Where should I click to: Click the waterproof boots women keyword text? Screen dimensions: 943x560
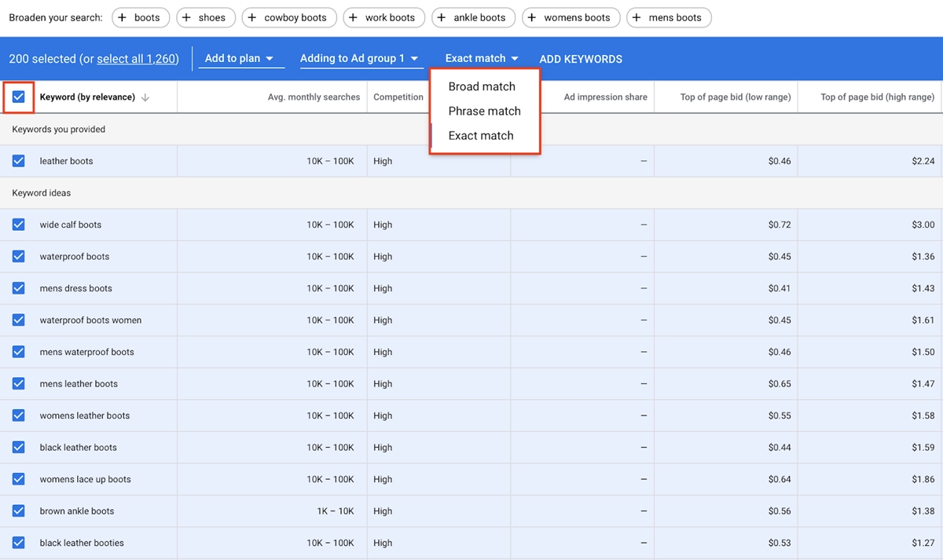click(90, 320)
